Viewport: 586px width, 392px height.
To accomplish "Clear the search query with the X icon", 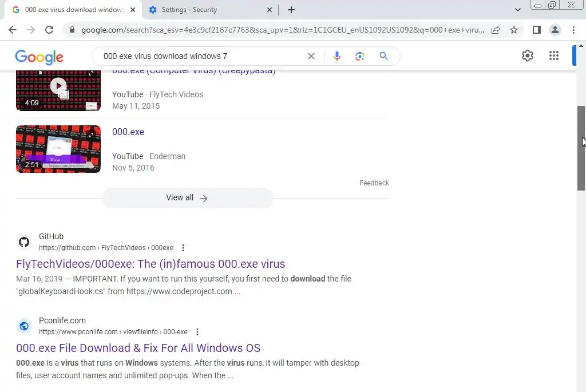I will 311,56.
